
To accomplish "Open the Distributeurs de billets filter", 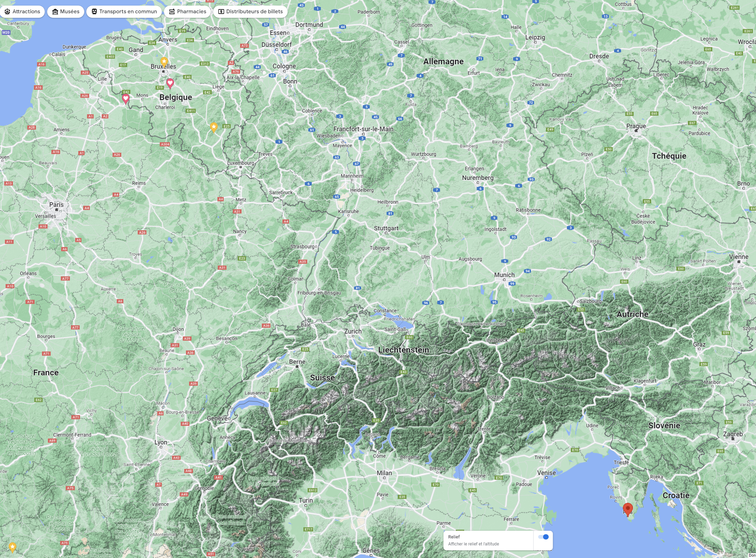I will pos(250,12).
